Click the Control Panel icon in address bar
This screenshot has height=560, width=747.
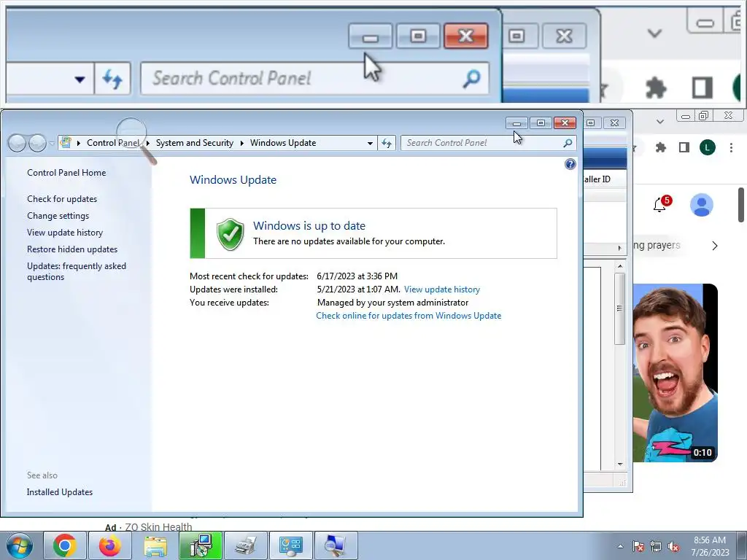click(66, 142)
